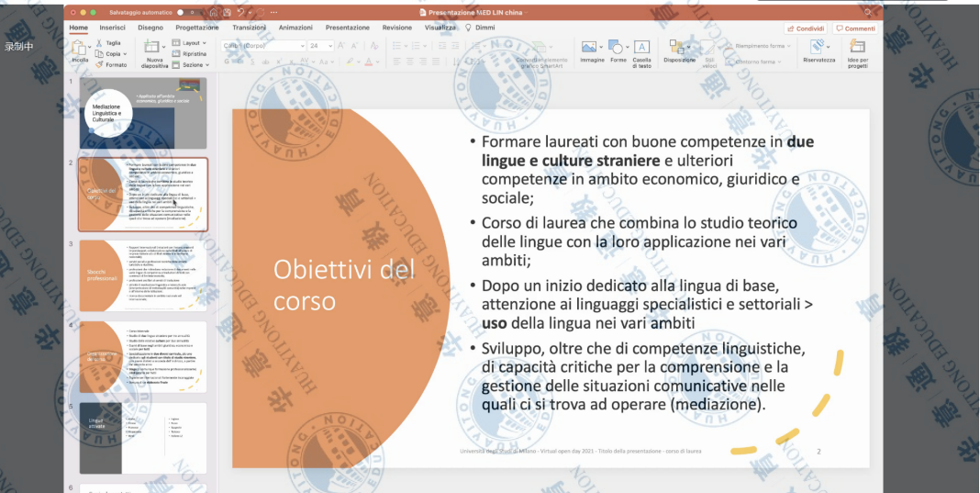Open the undo history dropdown arrow
Image resolution: width=980 pixels, height=493 pixels.
(x=248, y=13)
